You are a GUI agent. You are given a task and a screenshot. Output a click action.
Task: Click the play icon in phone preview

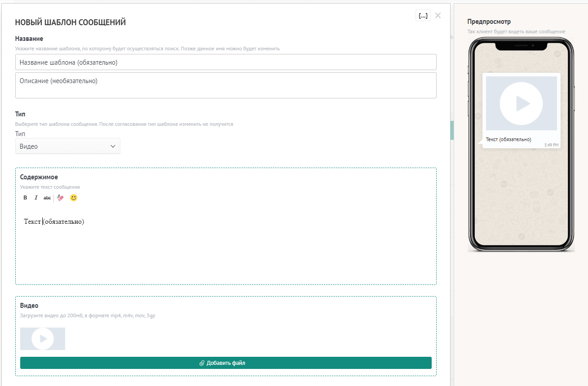click(x=522, y=103)
